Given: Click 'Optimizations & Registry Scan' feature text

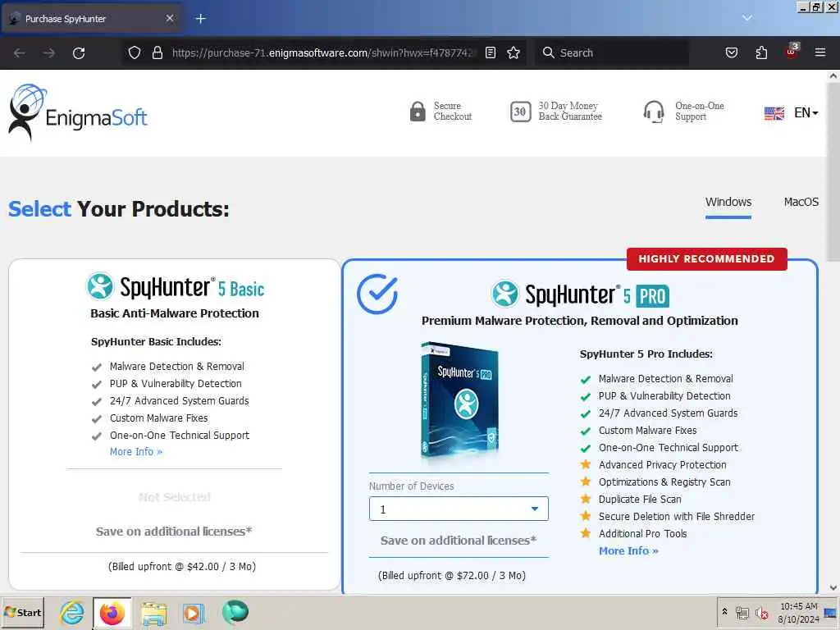Looking at the screenshot, I should pyautogui.click(x=664, y=482).
